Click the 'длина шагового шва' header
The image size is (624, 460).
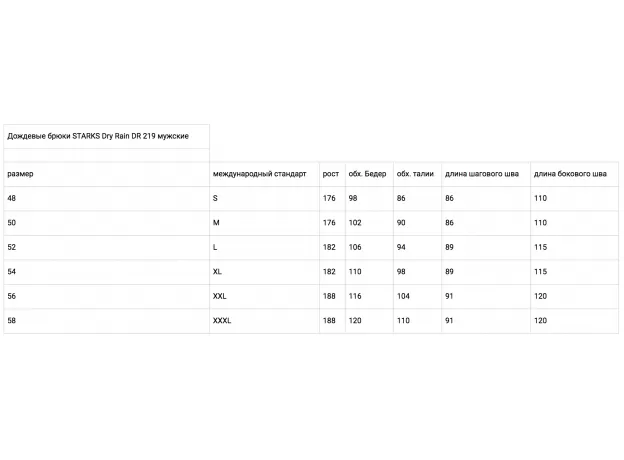point(482,174)
